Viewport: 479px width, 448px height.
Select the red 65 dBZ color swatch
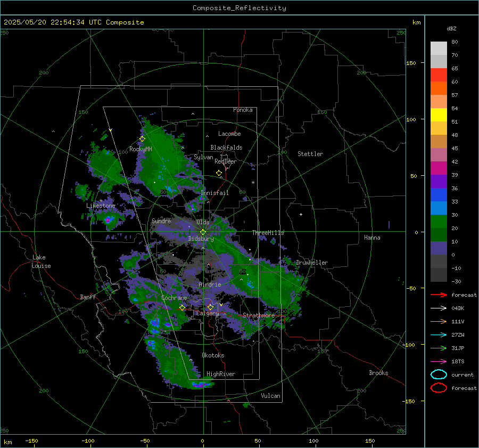click(439, 75)
